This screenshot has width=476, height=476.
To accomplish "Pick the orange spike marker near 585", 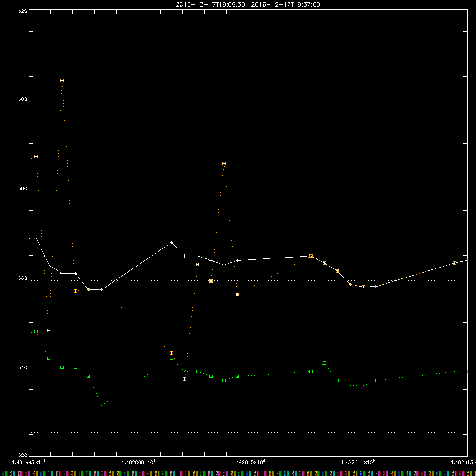I will click(x=224, y=164).
